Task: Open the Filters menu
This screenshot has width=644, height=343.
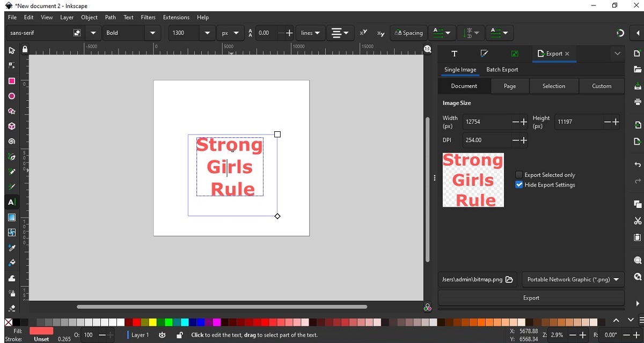Action: [x=148, y=17]
